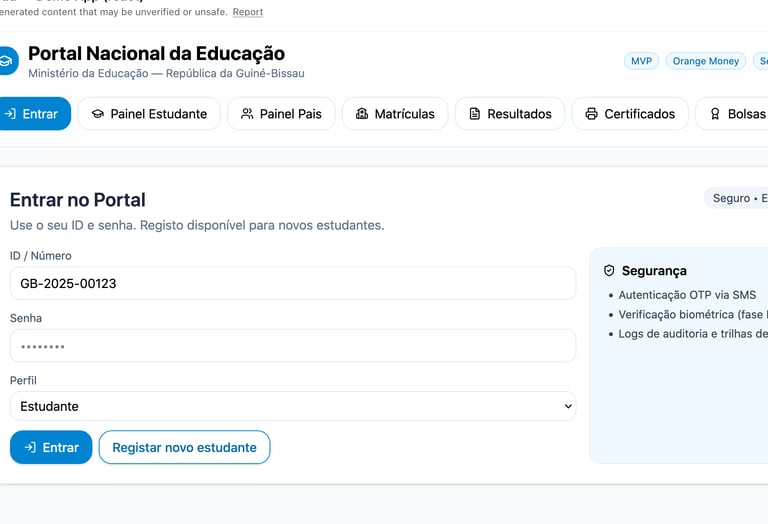Open the Painel Estudante tab
Screen dimensions: 768x524
click(x=149, y=114)
